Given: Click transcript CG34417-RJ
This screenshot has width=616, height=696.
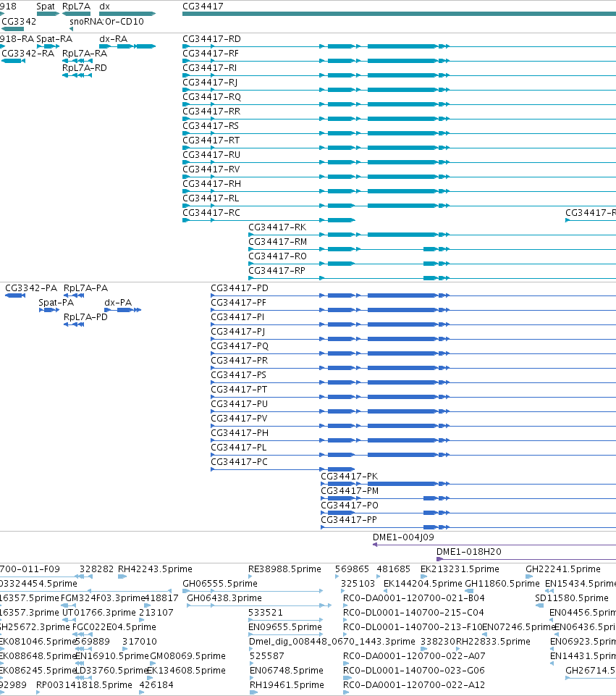Looking at the screenshot, I should click(x=210, y=83).
